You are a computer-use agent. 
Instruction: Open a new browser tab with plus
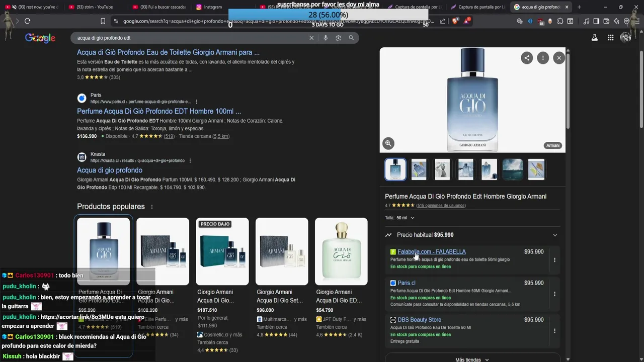click(x=579, y=7)
